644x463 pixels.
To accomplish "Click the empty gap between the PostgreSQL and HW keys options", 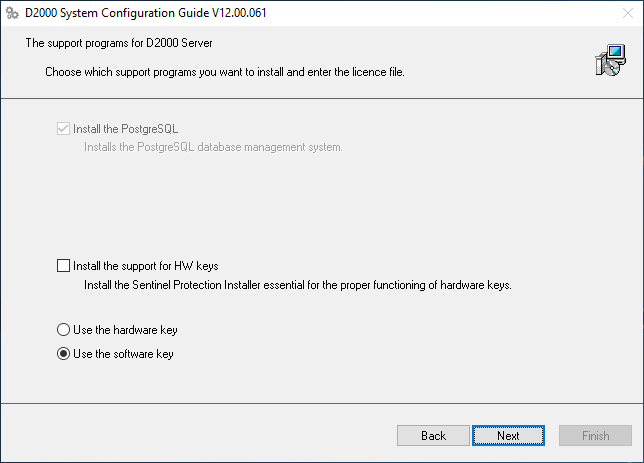I will (x=320, y=205).
